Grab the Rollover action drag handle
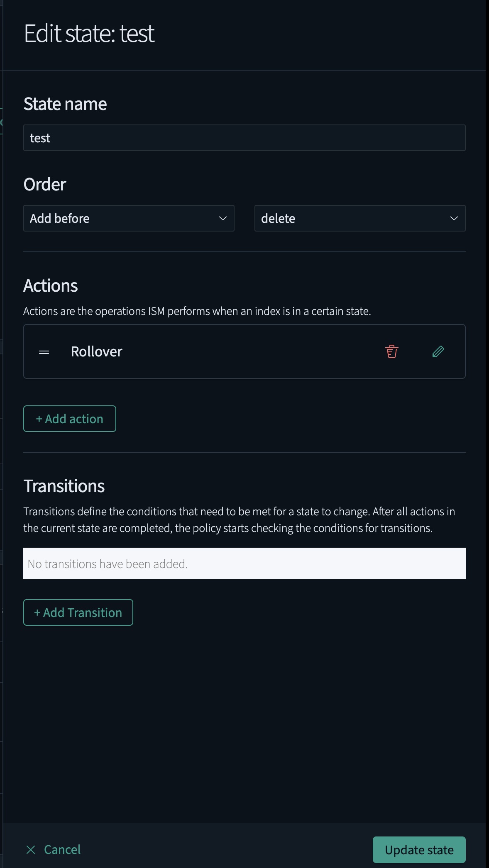 [44, 352]
